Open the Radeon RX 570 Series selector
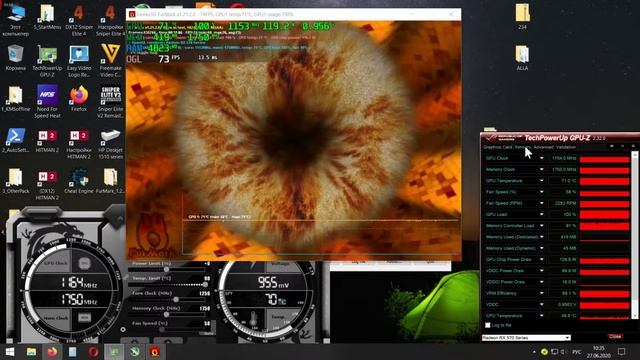Image resolution: width=640 pixels, height=360 pixels. click(x=526, y=338)
